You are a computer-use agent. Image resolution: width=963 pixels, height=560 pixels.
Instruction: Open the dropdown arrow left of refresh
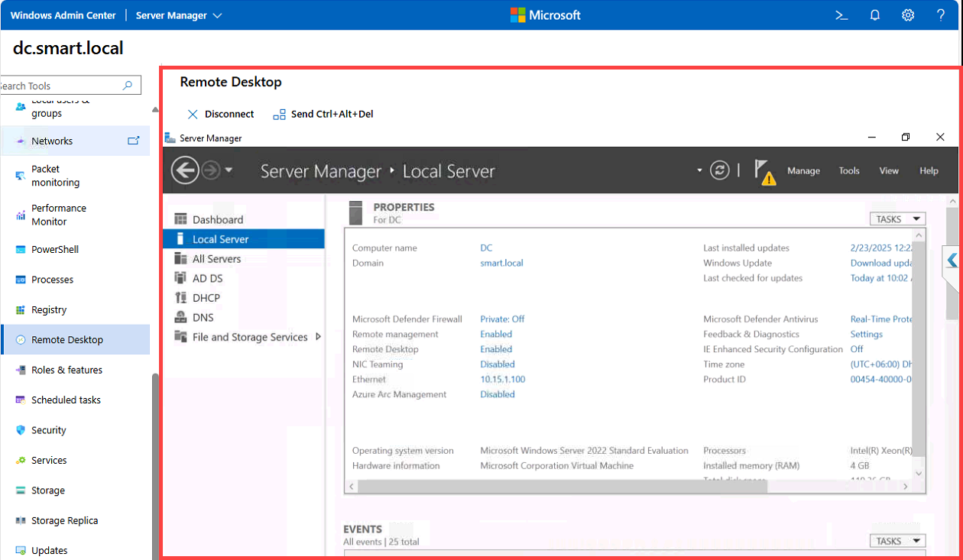point(699,170)
